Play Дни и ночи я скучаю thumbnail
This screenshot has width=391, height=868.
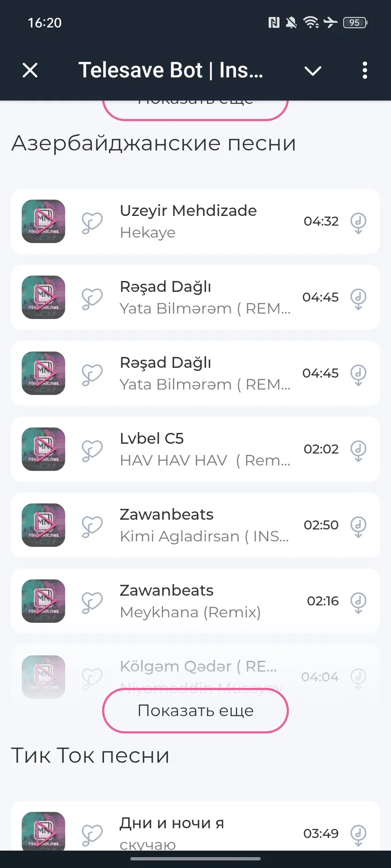(43, 832)
